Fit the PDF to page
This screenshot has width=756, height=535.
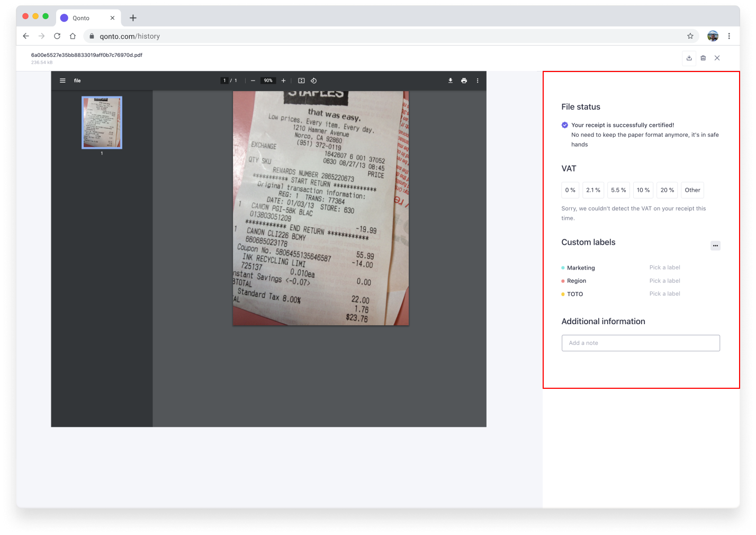tap(301, 81)
